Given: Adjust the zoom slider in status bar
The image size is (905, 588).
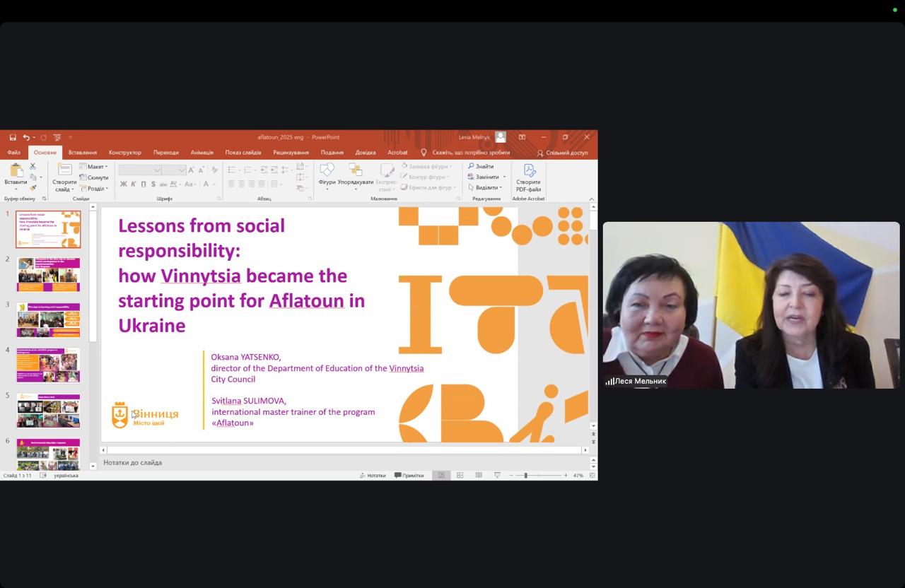Looking at the screenshot, I should pos(525,476).
